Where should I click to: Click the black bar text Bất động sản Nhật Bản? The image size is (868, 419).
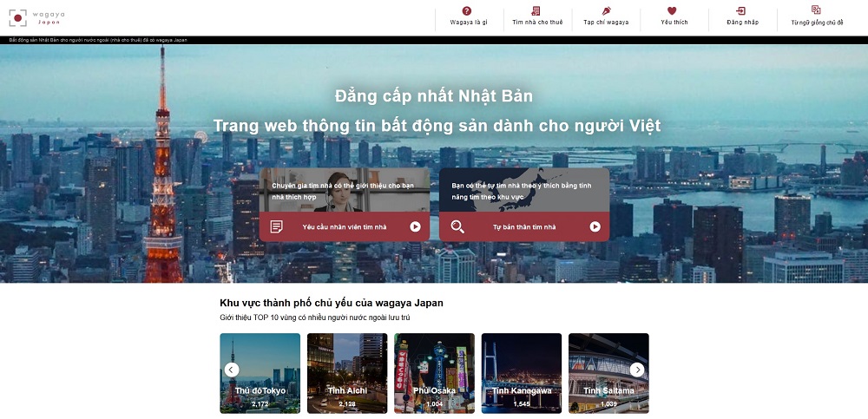[x=98, y=40]
